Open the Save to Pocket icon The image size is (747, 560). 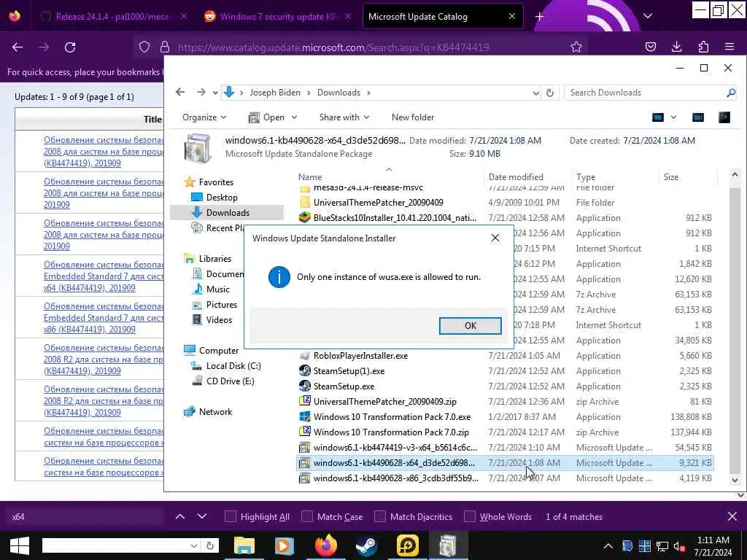650,47
